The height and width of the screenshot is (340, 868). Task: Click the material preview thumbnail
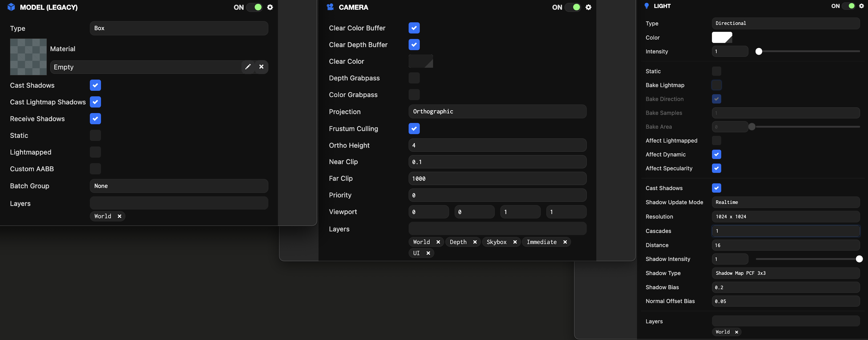(28, 56)
